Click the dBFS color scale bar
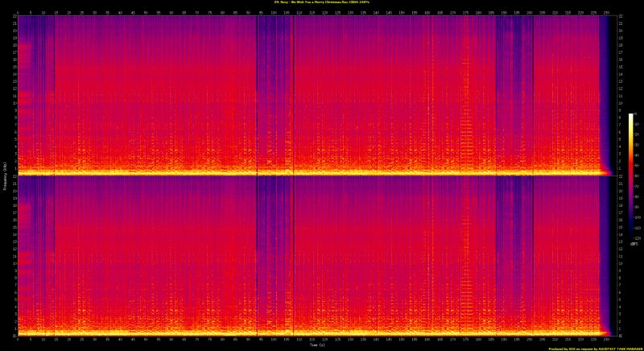 click(x=631, y=175)
